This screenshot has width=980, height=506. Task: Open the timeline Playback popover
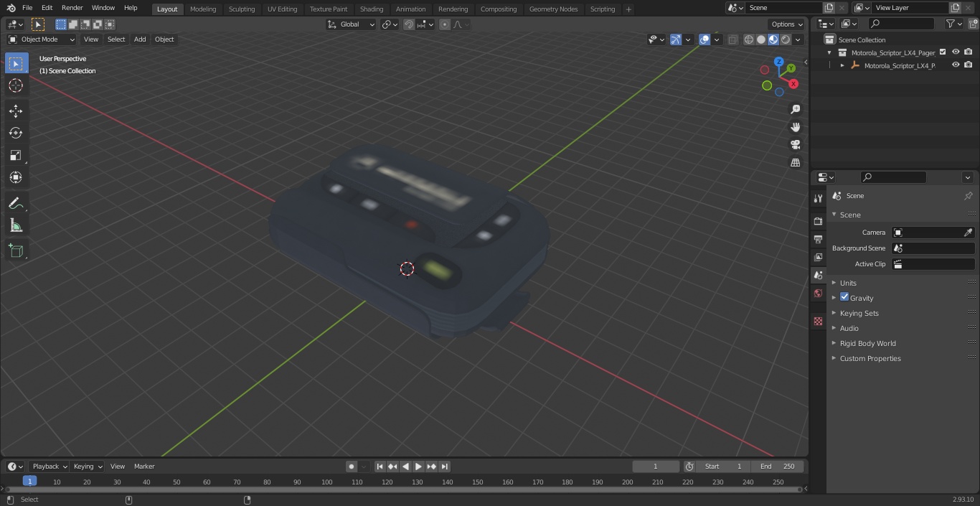(x=50, y=467)
